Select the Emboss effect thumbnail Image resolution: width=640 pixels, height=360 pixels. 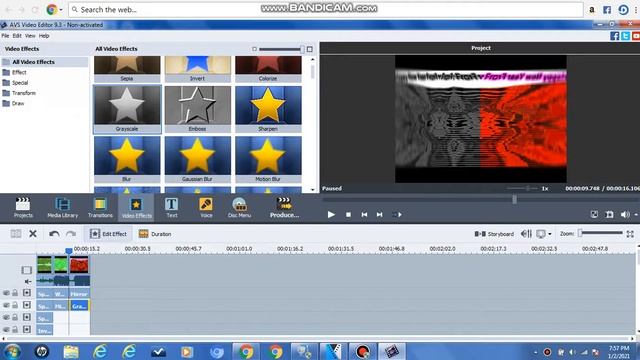point(197,109)
